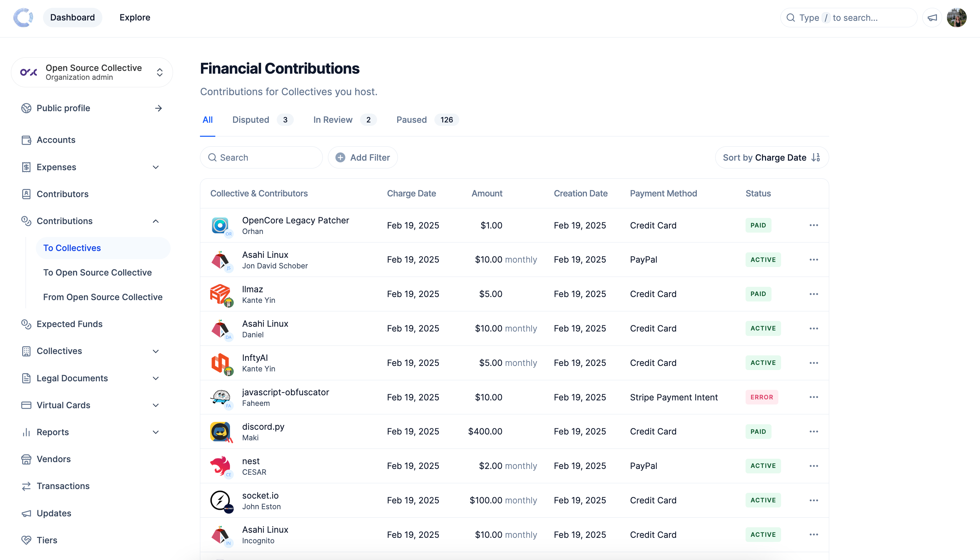Click the Open Collective logo
Screen dimensions: 980x560
click(x=23, y=18)
